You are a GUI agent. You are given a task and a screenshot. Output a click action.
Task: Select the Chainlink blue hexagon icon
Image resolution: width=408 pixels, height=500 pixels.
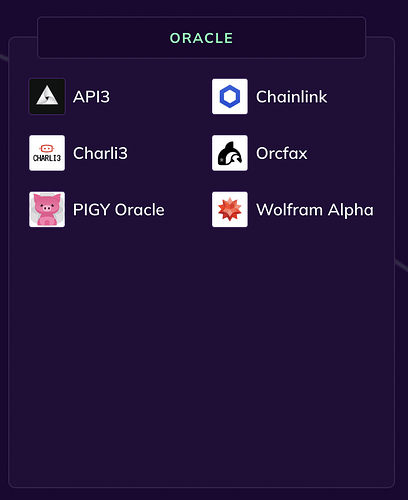(x=230, y=96)
